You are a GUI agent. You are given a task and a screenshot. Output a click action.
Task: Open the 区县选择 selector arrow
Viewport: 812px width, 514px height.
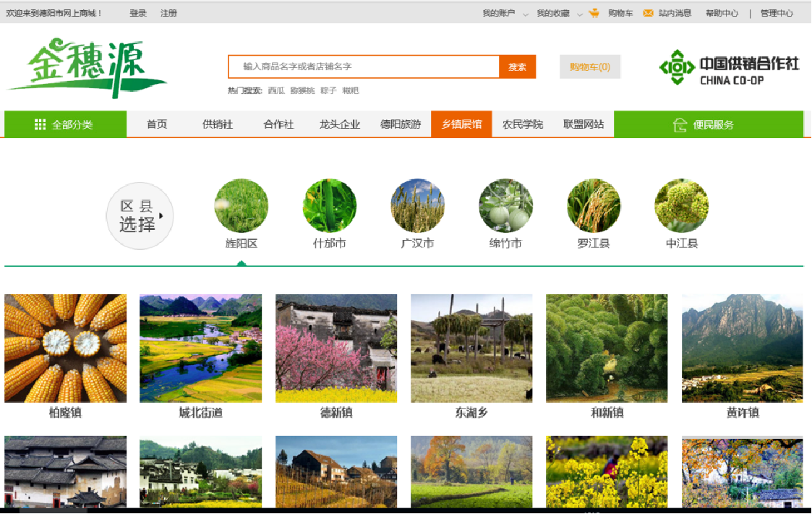pos(161,215)
